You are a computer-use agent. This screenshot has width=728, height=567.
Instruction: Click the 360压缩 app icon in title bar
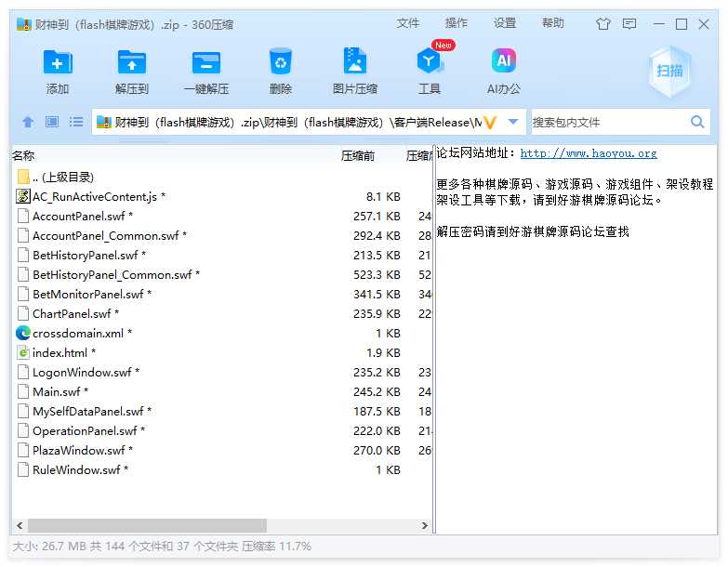coord(23,23)
